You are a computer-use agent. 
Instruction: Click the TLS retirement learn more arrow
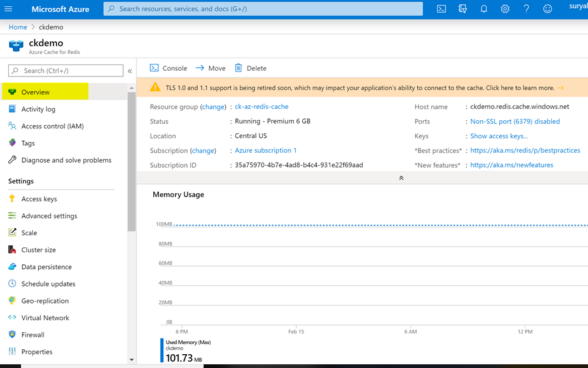560,88
